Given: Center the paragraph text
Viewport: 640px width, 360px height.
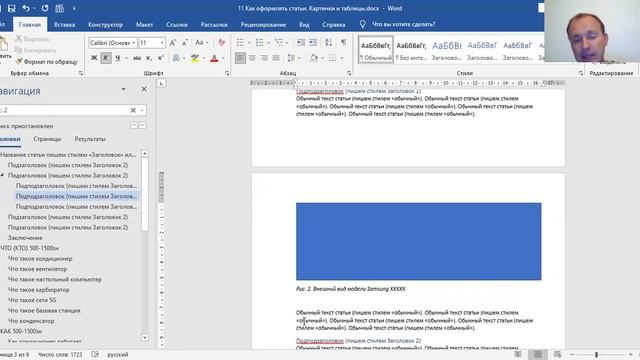Looking at the screenshot, I should [252, 58].
